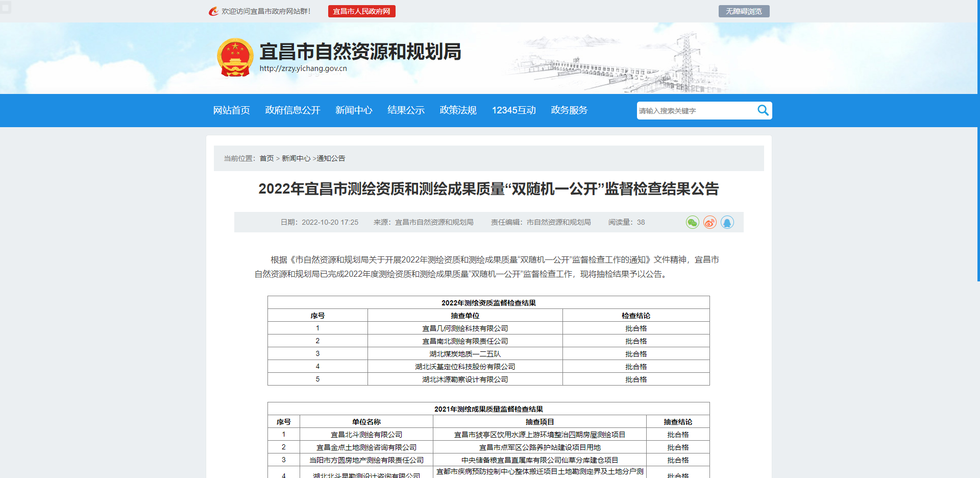The image size is (980, 478).
Task: Navigate to 通知公告 in the breadcrumb
Action: click(x=331, y=158)
